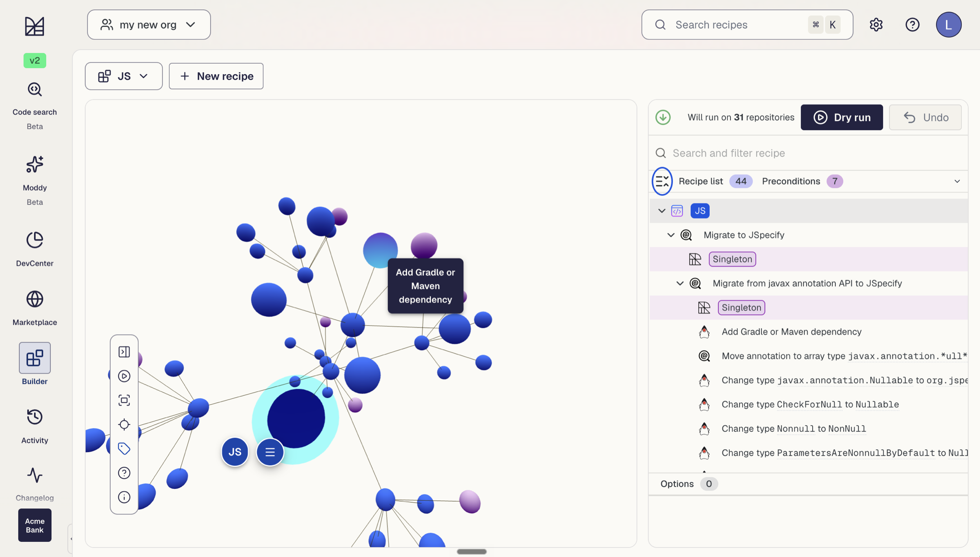Click the fit-to-screen icon in graph toolbar

pyautogui.click(x=124, y=400)
